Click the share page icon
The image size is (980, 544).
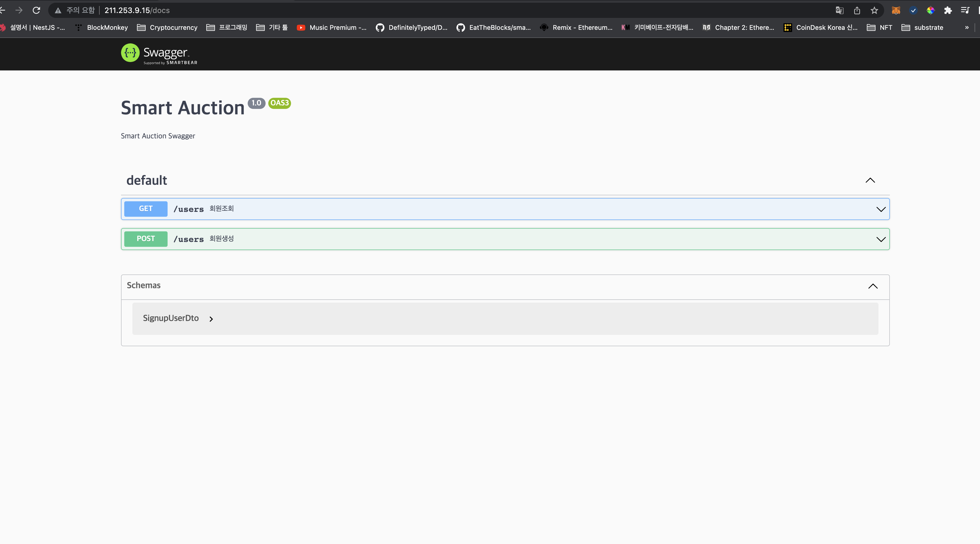857,10
